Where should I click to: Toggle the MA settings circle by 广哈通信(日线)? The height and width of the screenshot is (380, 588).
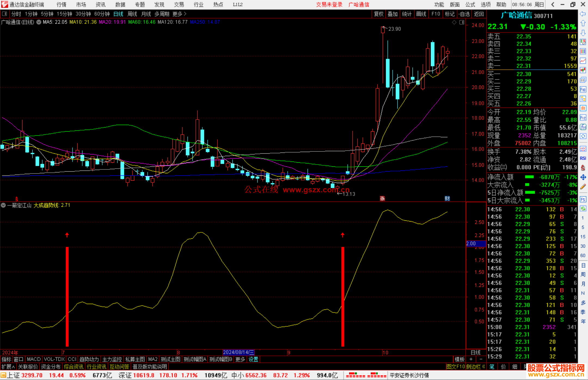tap(39, 22)
